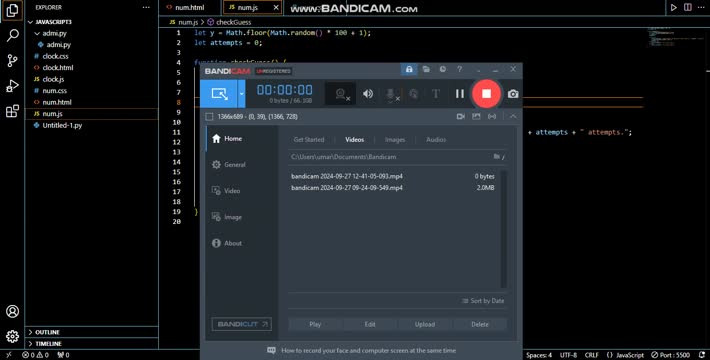Open the Search view in VS Code
The width and height of the screenshot is (710, 360).
click(13, 35)
